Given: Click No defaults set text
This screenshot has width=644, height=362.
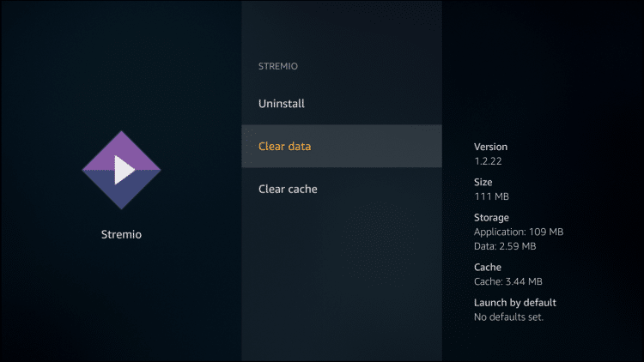Looking at the screenshot, I should [508, 317].
